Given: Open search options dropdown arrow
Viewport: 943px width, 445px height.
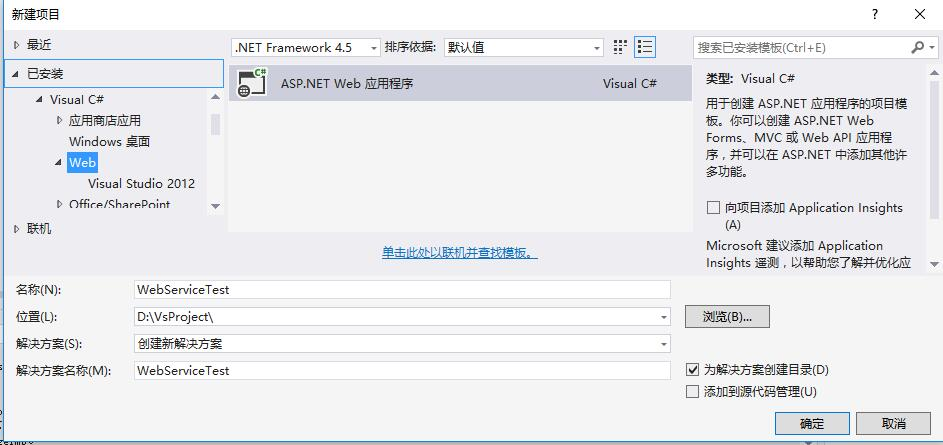Looking at the screenshot, I should point(933,47).
